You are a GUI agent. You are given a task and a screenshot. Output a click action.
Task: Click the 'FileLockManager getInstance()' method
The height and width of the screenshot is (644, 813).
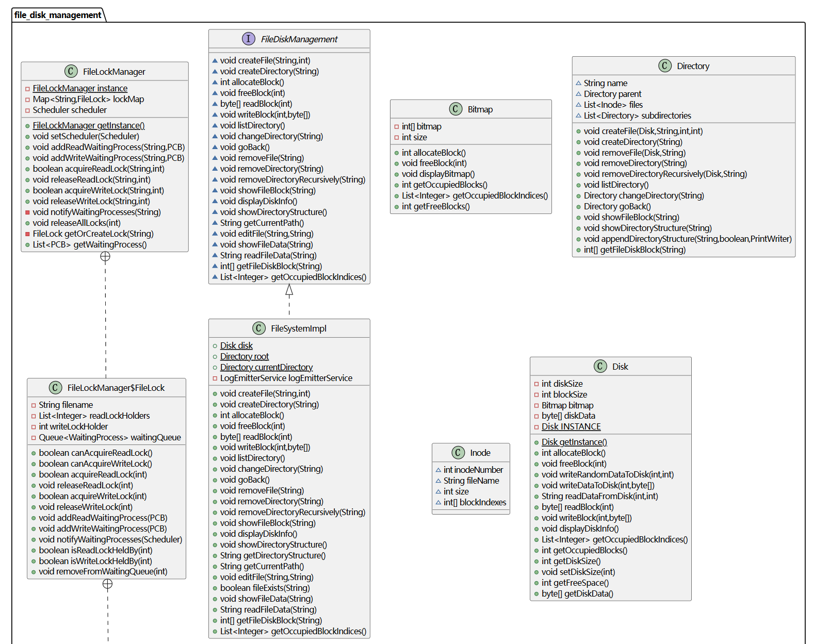click(x=88, y=125)
